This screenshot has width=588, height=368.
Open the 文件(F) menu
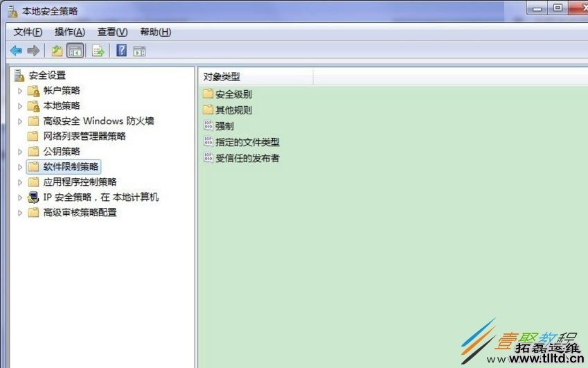pos(28,33)
